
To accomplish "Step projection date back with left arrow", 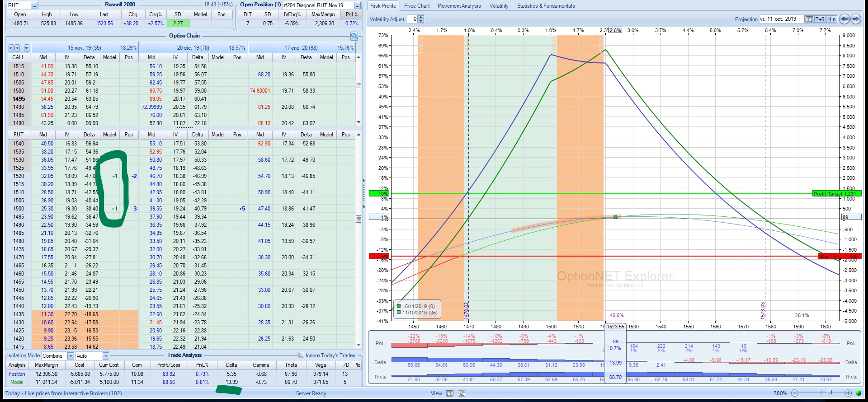I will point(844,19).
